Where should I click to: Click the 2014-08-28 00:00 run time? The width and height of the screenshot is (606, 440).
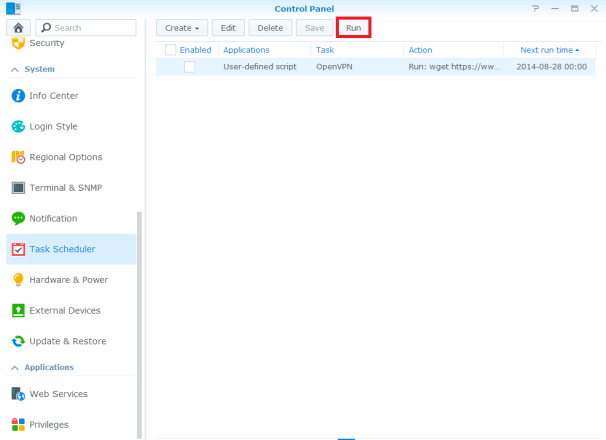pyautogui.click(x=552, y=67)
